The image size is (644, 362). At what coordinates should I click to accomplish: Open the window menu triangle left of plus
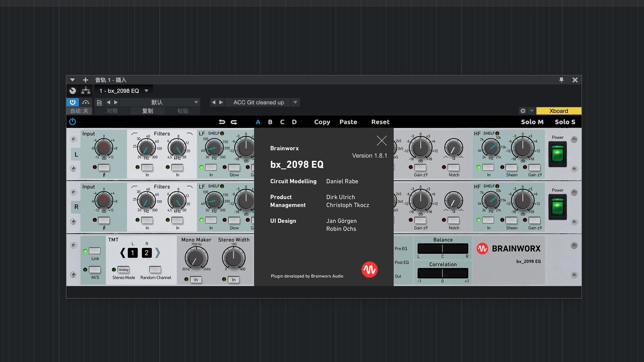(72, 80)
